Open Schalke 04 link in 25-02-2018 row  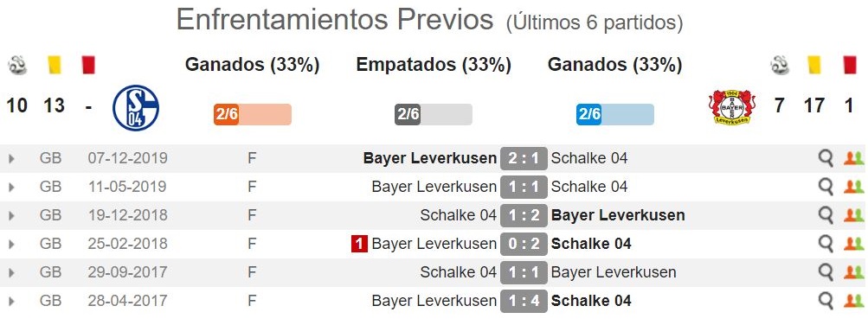tap(591, 244)
